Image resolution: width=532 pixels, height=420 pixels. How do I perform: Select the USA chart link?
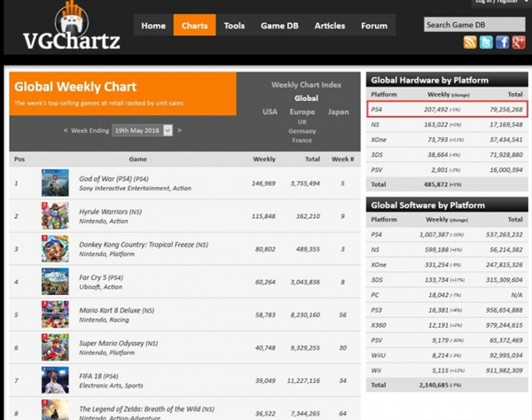(270, 112)
